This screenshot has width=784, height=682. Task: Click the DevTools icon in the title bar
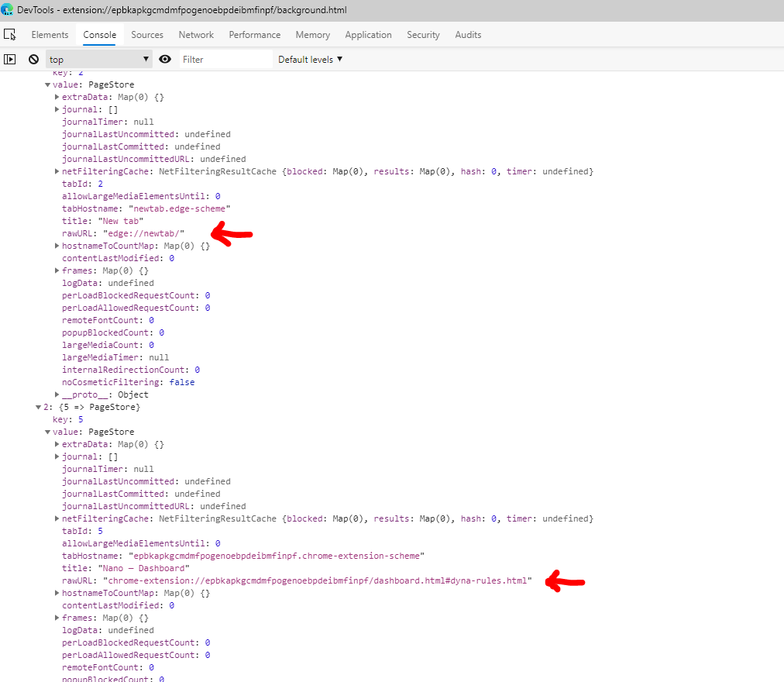click(8, 10)
